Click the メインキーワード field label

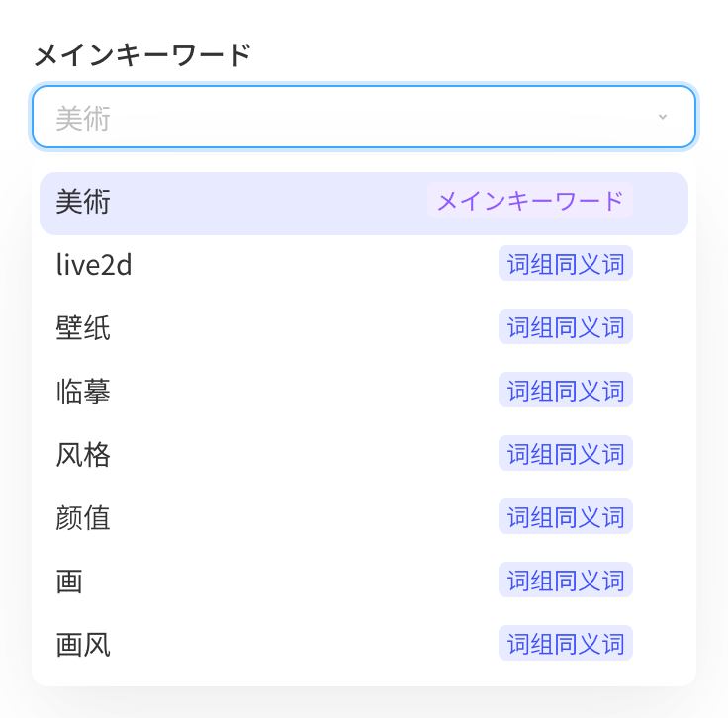pos(142,54)
